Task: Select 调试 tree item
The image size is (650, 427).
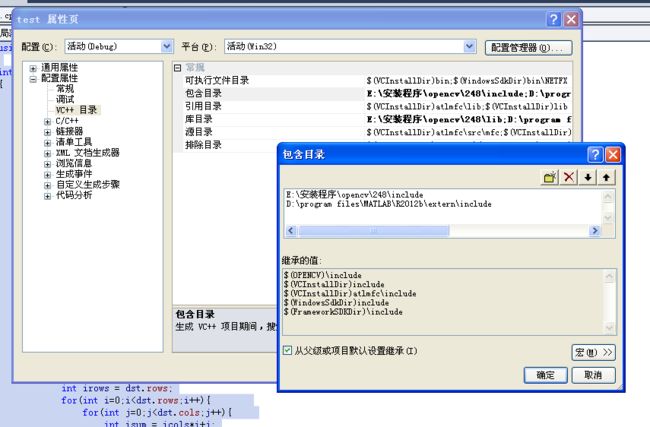Action: [65, 99]
